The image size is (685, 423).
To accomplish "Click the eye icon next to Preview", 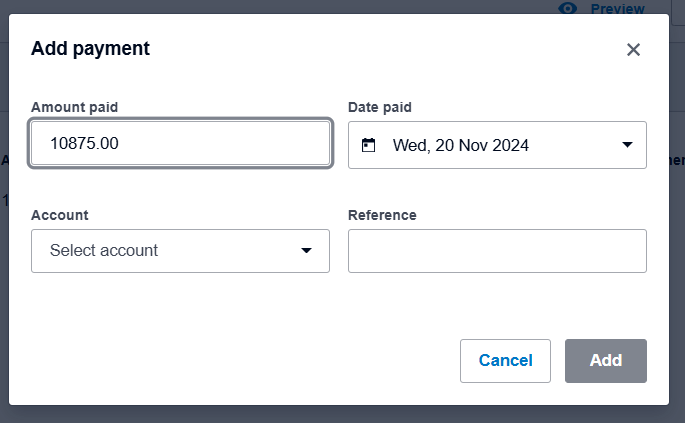I will coord(569,8).
